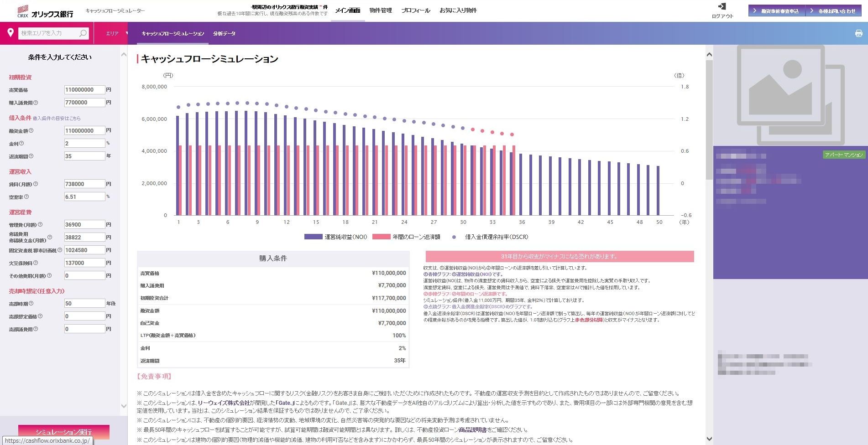Switch to the 分析データ tab
The image size is (868, 445).
(224, 33)
